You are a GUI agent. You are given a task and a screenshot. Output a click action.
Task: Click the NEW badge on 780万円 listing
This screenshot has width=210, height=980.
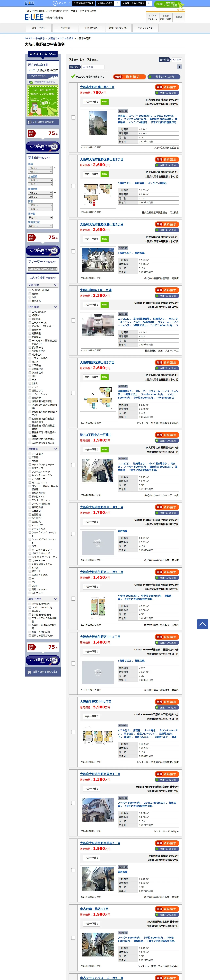tap(105, 102)
